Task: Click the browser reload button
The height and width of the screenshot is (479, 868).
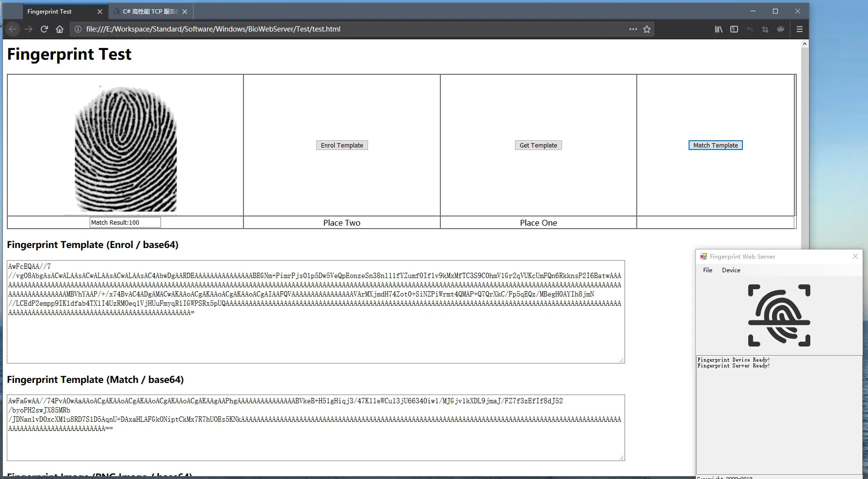Action: (44, 29)
